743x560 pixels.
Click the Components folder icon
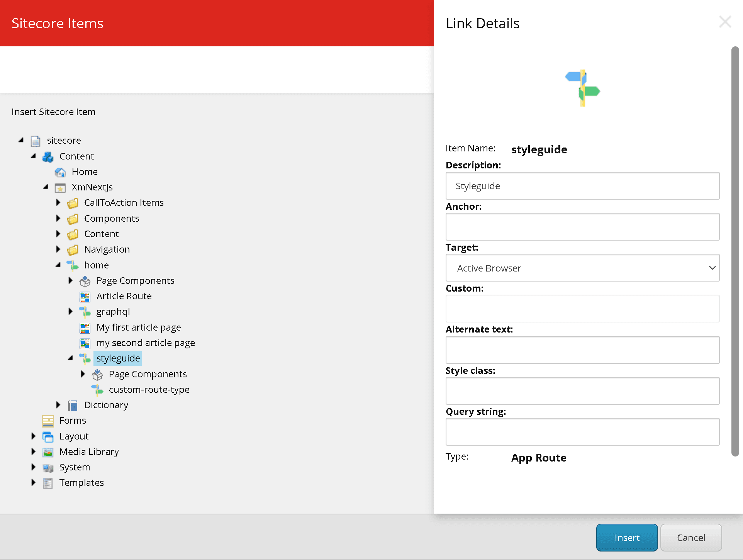(73, 219)
